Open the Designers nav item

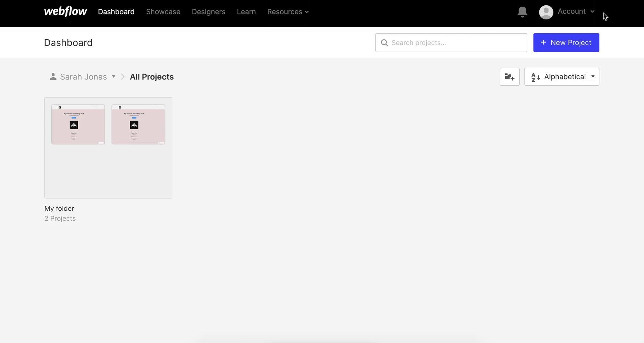point(208,12)
